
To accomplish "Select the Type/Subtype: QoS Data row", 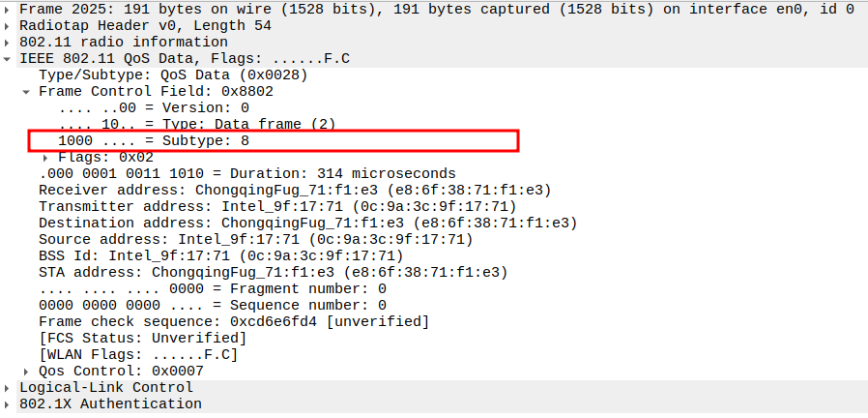I will pyautogui.click(x=173, y=75).
